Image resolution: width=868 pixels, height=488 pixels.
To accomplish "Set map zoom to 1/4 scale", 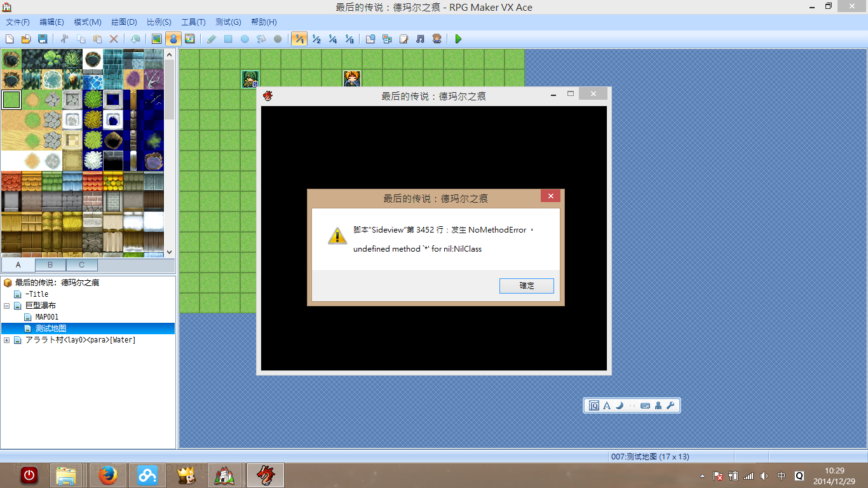I will coord(332,39).
